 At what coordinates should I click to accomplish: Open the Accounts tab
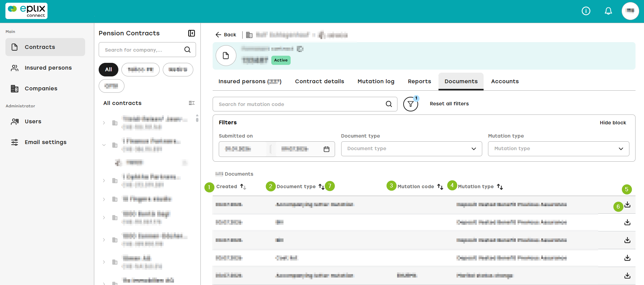tap(505, 82)
